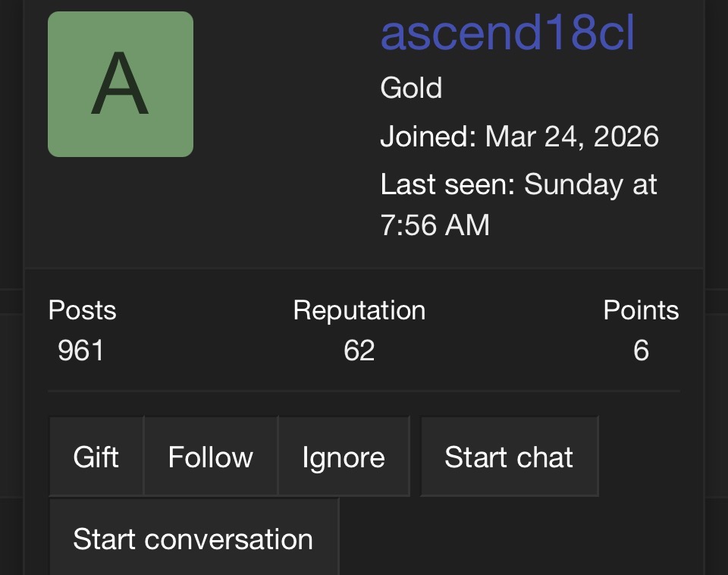Image resolution: width=728 pixels, height=575 pixels.
Task: Follow the user ascend18cl
Action: coord(211,457)
